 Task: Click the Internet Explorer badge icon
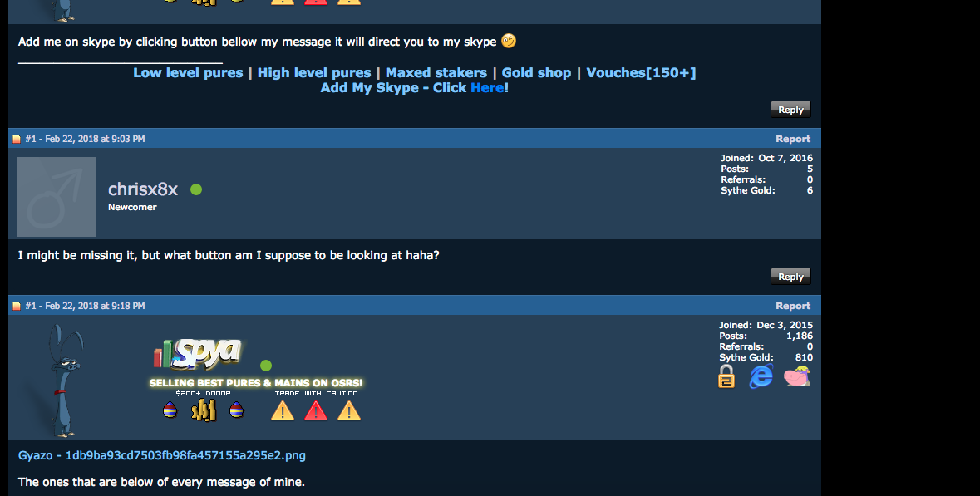coord(761,376)
